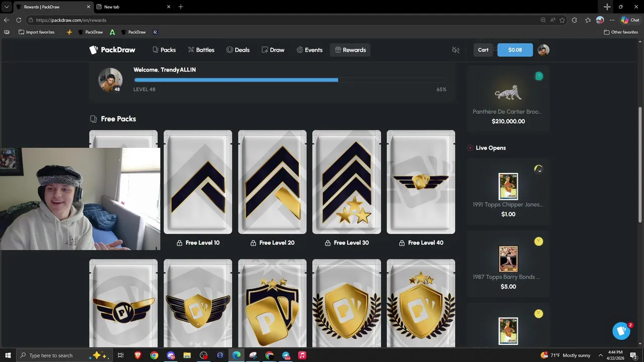
Task: Open 1991 Topps Chipper Jones card
Action: 508,191
